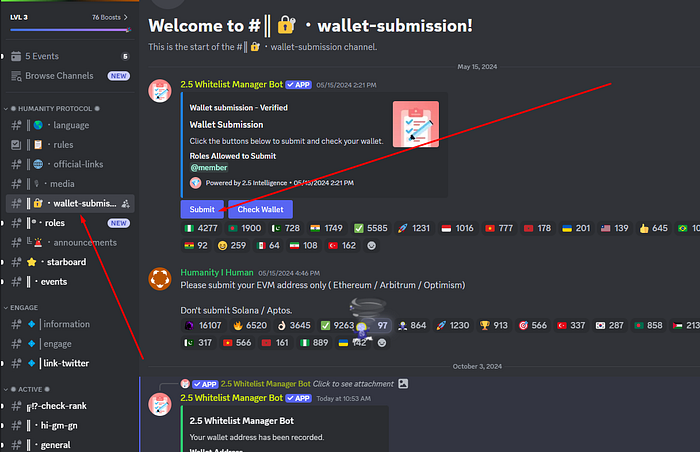Viewport: 700px width, 452px height.
Task: Open the wallet submission clipboard thumbnail image
Action: pyautogui.click(x=416, y=124)
